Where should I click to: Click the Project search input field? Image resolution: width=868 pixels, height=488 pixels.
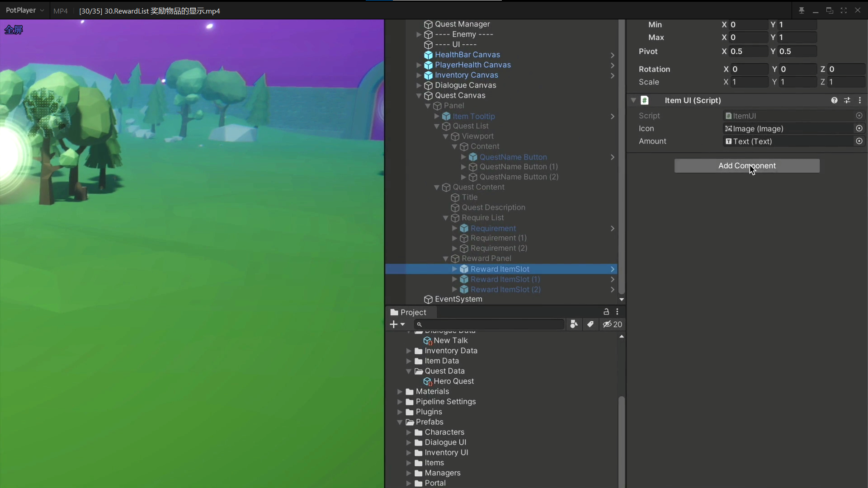tap(491, 324)
